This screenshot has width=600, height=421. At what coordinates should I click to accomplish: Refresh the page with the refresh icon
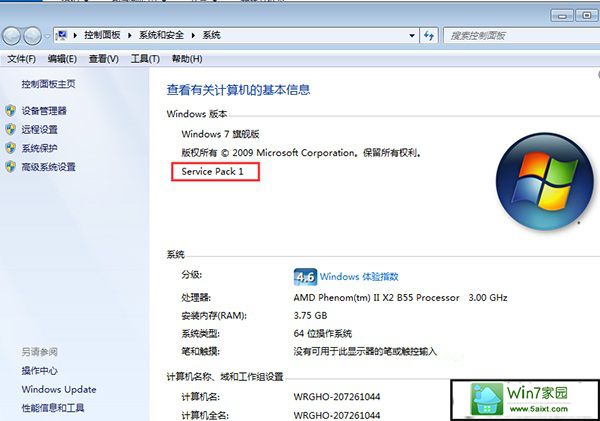[429, 36]
